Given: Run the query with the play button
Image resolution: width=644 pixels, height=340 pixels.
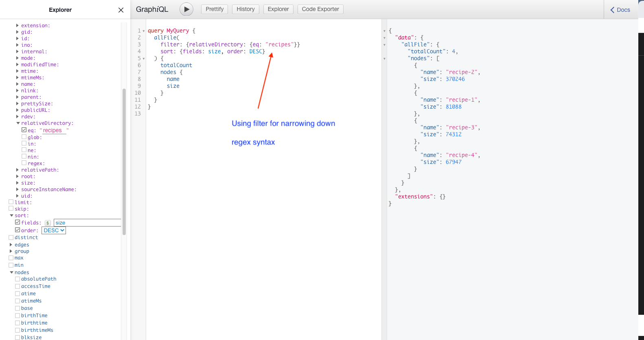Looking at the screenshot, I should [186, 9].
